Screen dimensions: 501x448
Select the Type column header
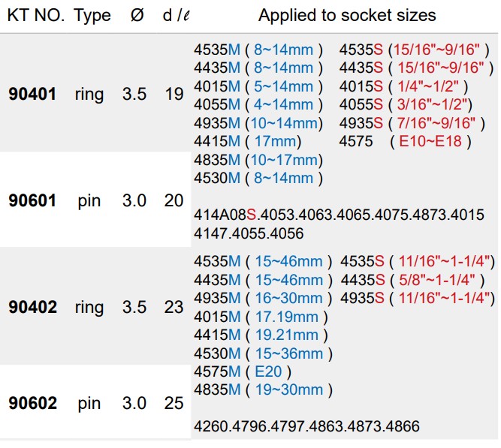(92, 16)
